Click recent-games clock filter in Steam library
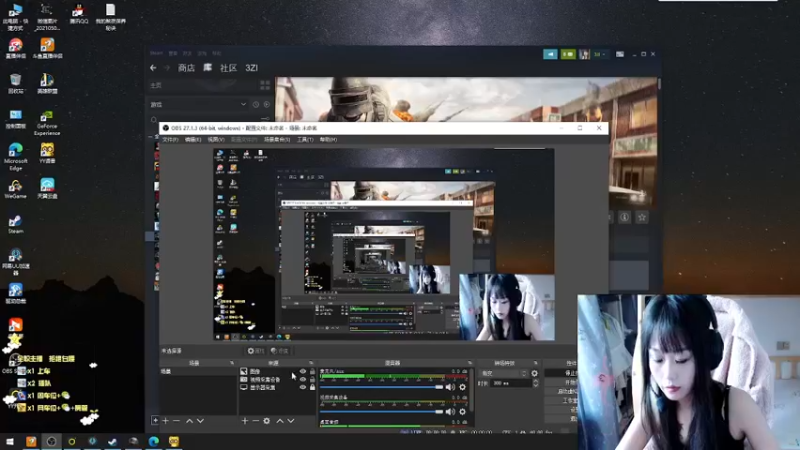800x450 pixels. coord(256,105)
